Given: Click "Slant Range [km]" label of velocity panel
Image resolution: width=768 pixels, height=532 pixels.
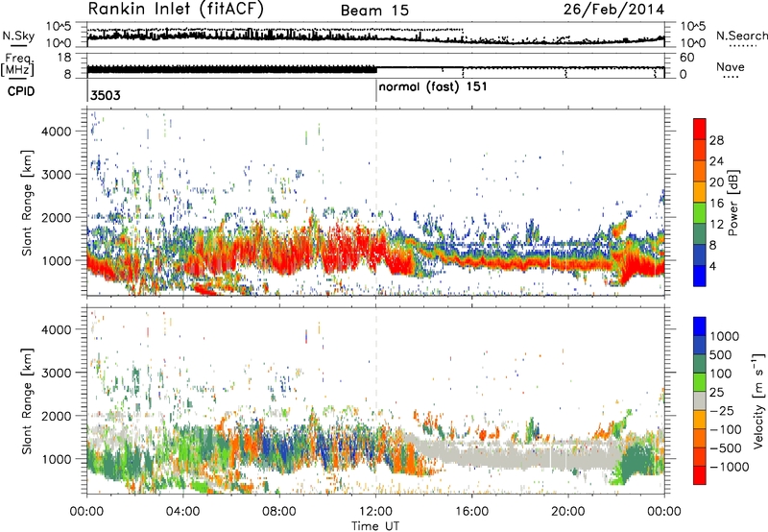Looking at the screenshot, I should pyautogui.click(x=28, y=400).
